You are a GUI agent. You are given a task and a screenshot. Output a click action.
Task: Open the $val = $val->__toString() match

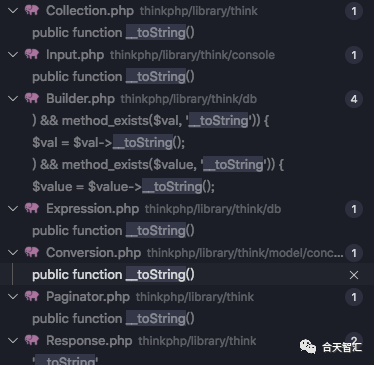(109, 143)
